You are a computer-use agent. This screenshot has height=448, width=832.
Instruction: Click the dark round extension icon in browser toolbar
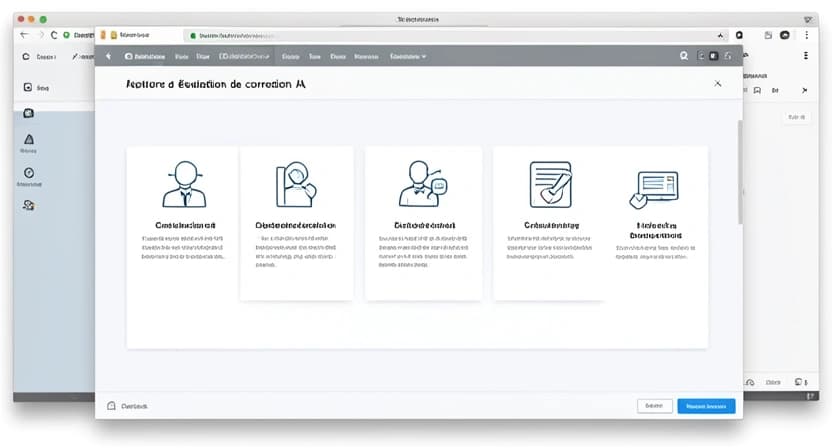(785, 35)
